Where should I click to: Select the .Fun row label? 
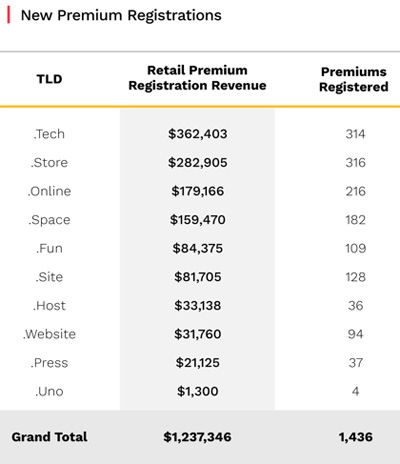[x=49, y=248]
